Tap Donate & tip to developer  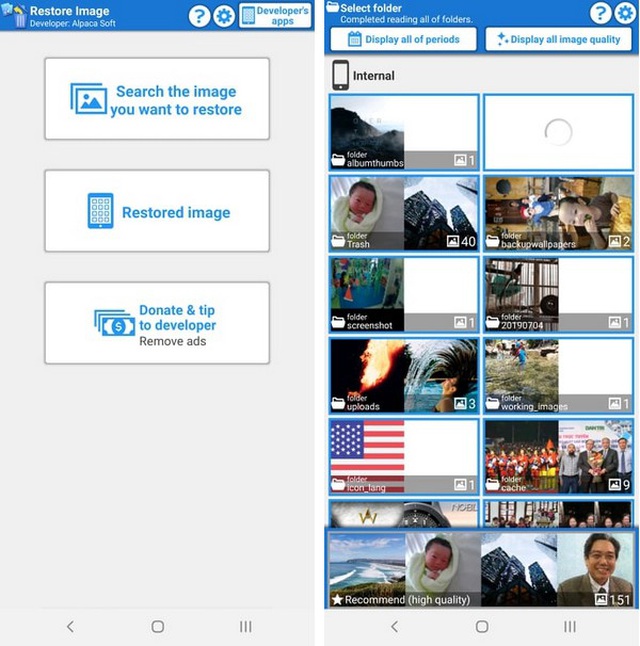pos(157,323)
